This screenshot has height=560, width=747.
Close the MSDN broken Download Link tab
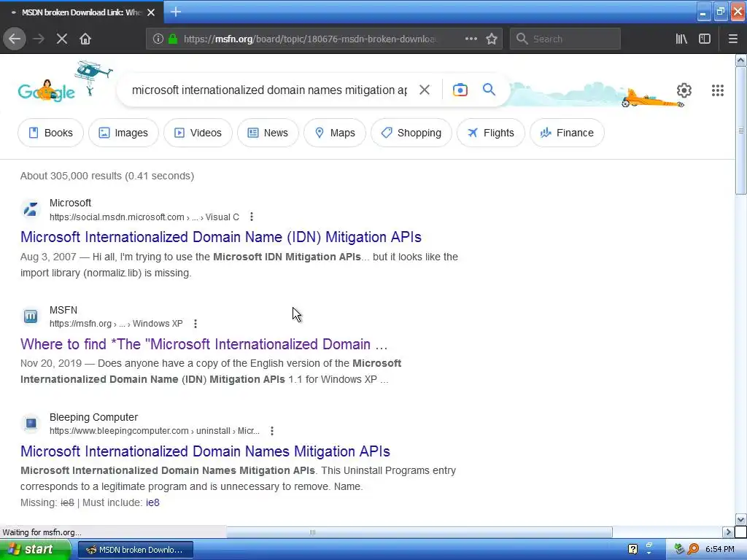click(151, 12)
